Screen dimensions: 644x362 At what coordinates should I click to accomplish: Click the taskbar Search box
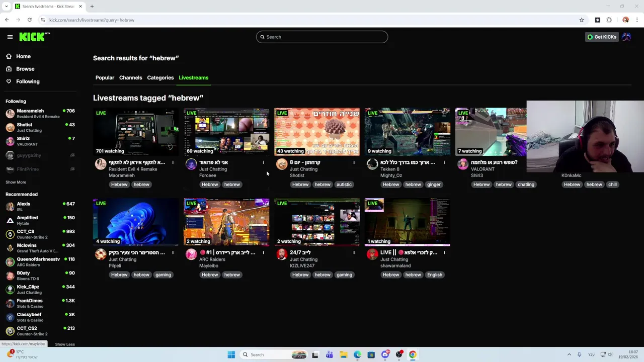pos(274,354)
